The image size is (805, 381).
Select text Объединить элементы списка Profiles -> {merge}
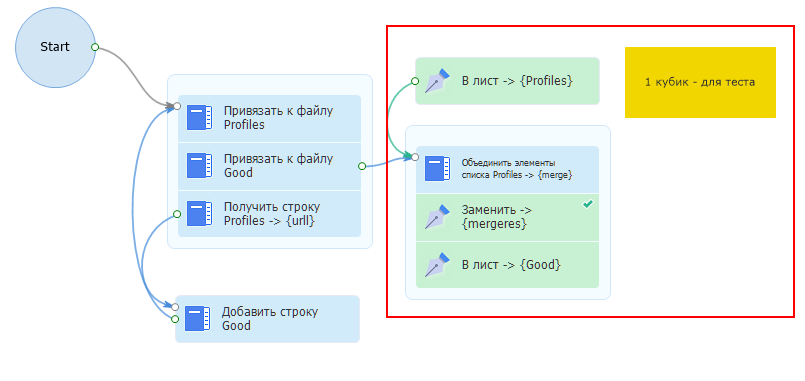(517, 169)
